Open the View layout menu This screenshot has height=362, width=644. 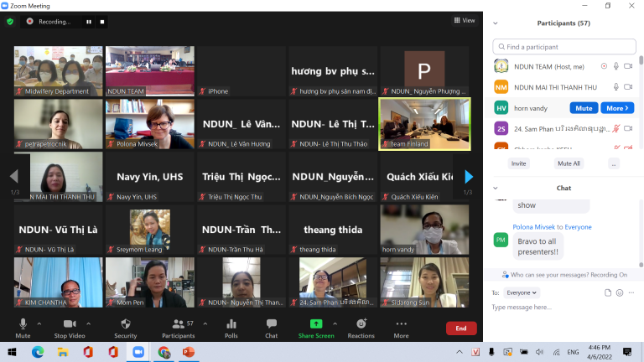[x=465, y=20]
